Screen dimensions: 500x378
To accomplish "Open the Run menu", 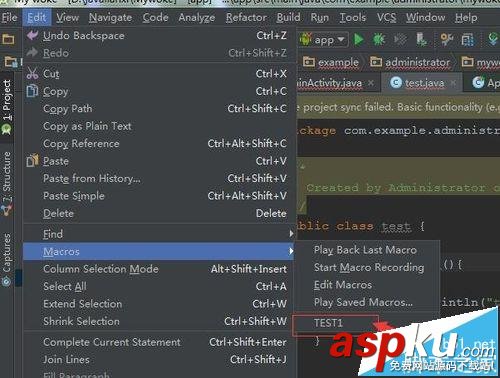I will (320, 17).
